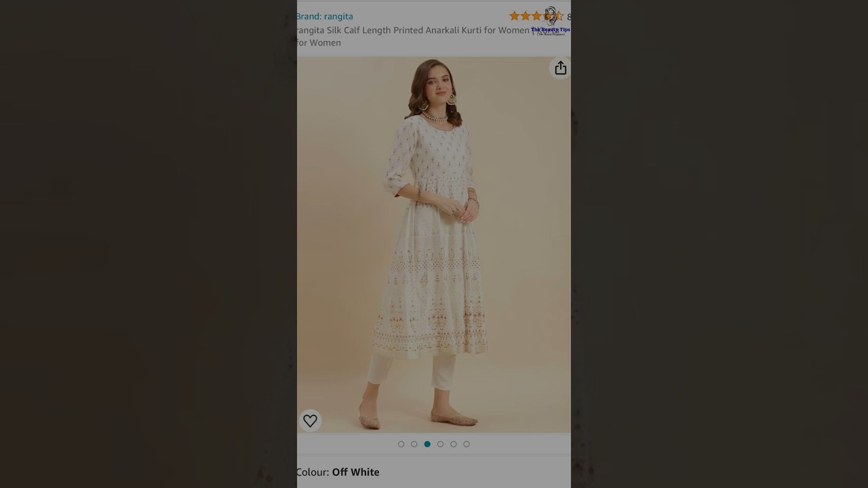The width and height of the screenshot is (868, 488).
Task: Jump to the sixth carousel dot
Action: point(467,444)
